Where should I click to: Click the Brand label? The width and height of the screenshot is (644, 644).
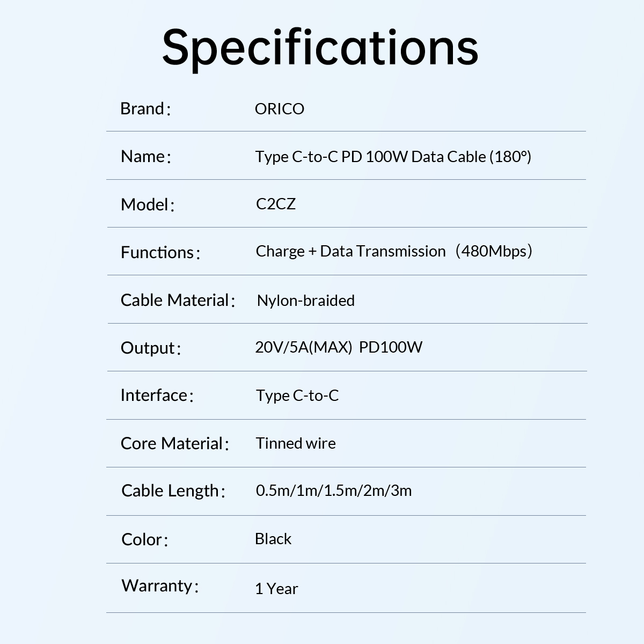(143, 109)
